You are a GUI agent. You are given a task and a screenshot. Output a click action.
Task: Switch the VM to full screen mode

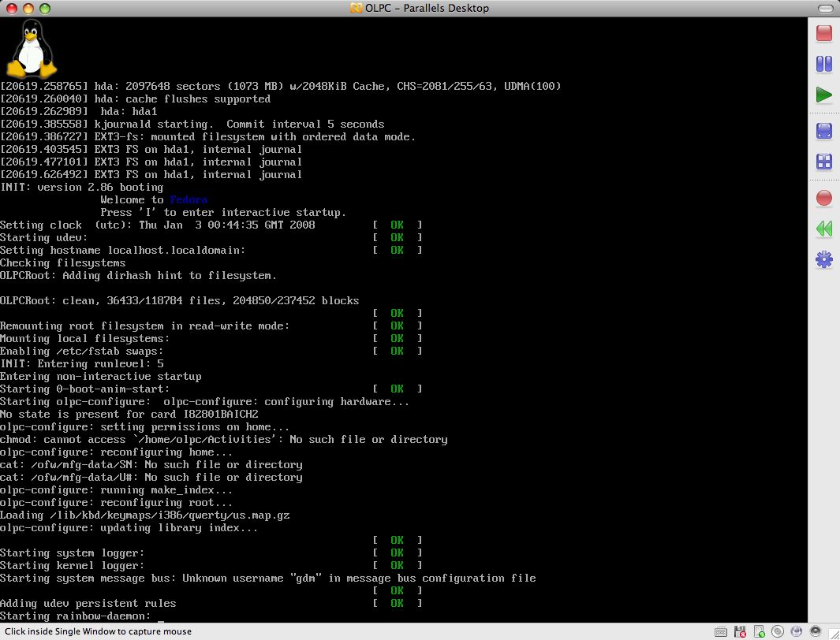pos(823,131)
